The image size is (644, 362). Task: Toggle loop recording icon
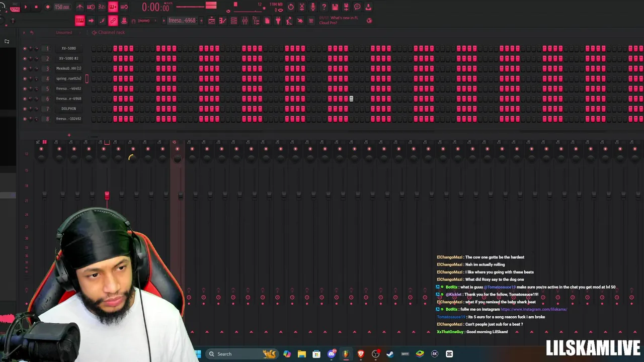pos(124,7)
